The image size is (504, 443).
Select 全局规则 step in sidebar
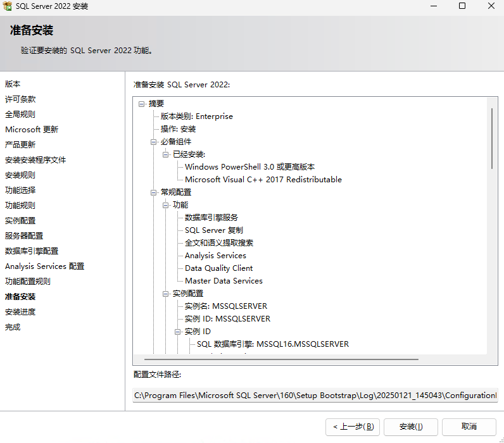(20, 114)
